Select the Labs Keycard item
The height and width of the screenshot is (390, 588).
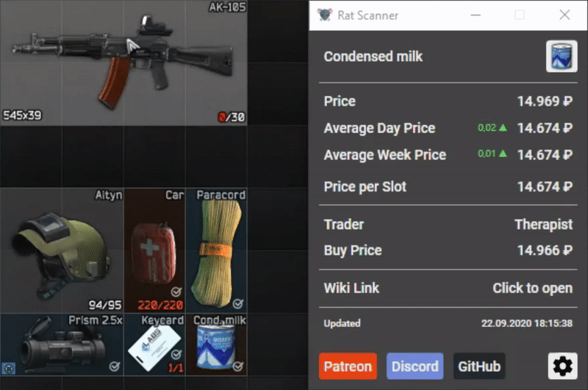[154, 344]
